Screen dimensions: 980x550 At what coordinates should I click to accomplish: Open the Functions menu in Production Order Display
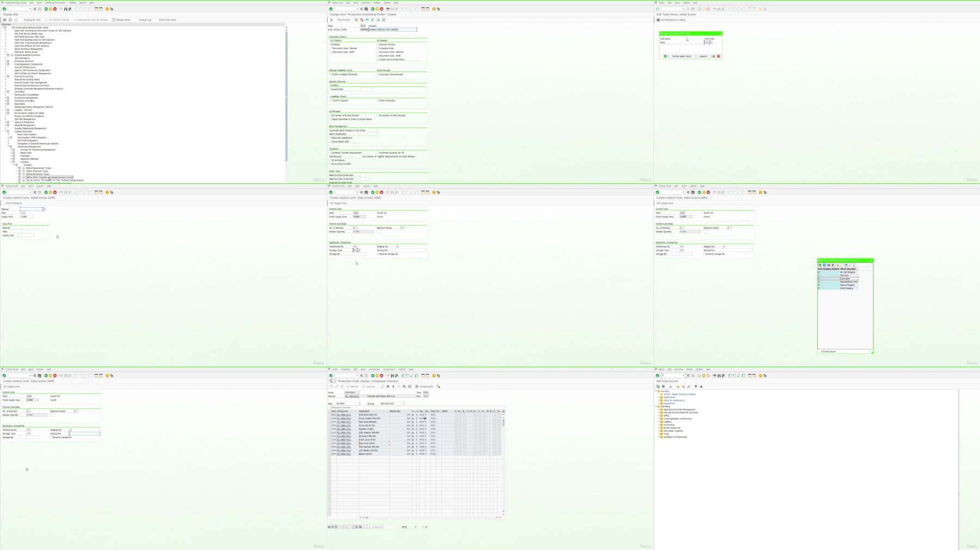[x=346, y=369]
